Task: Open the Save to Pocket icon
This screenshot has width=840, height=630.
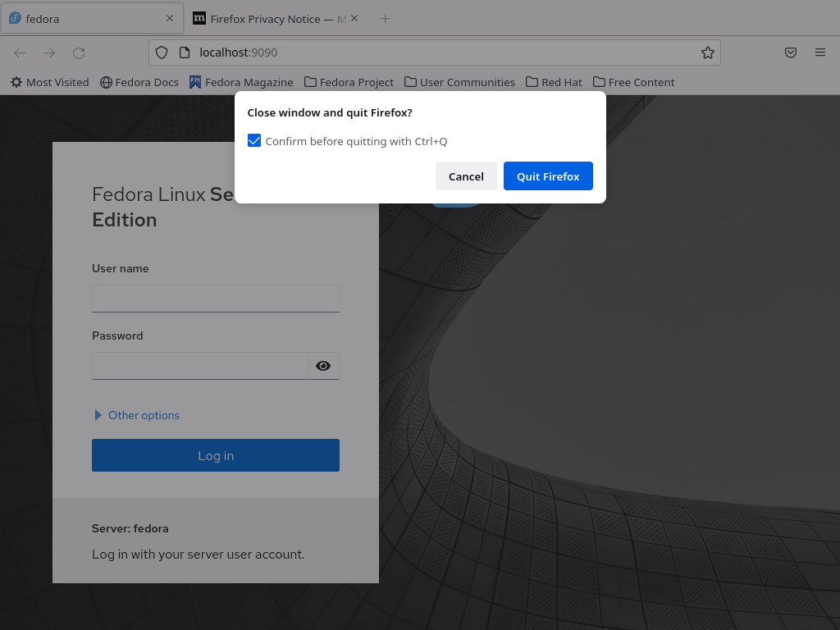Action: coord(790,52)
